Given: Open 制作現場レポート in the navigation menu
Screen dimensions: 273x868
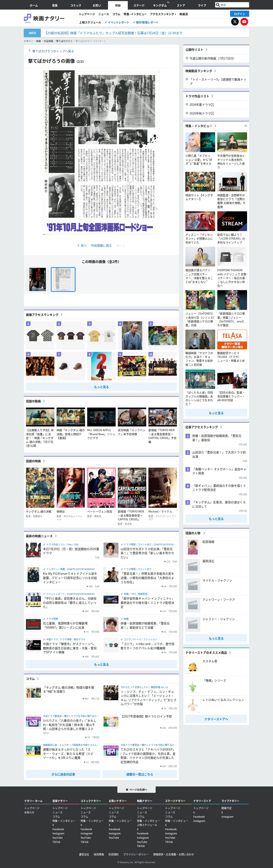Looking at the screenshot, I should [x=145, y=22].
